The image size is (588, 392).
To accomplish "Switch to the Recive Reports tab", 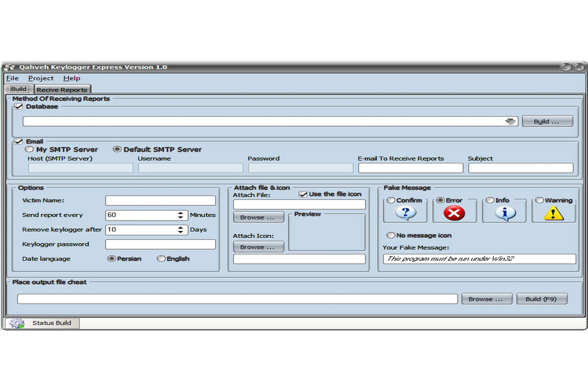I will tap(62, 90).
